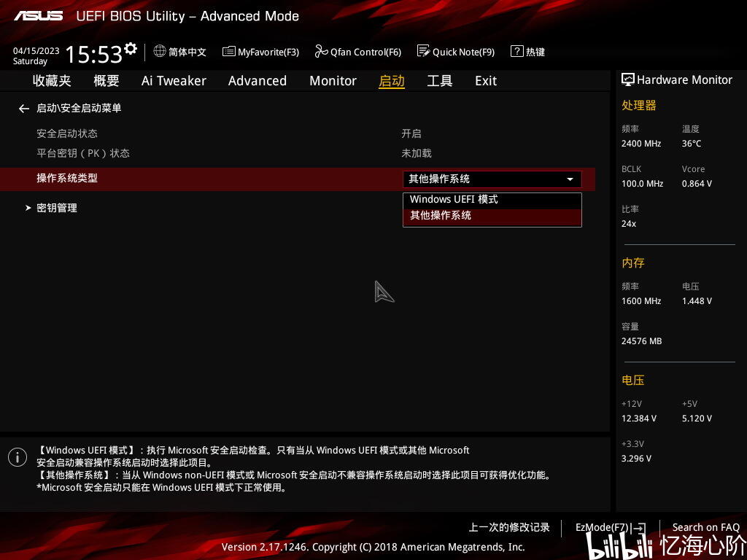747x560 pixels.
Task: Click the 0.864 V Vcore value
Action: click(x=697, y=183)
